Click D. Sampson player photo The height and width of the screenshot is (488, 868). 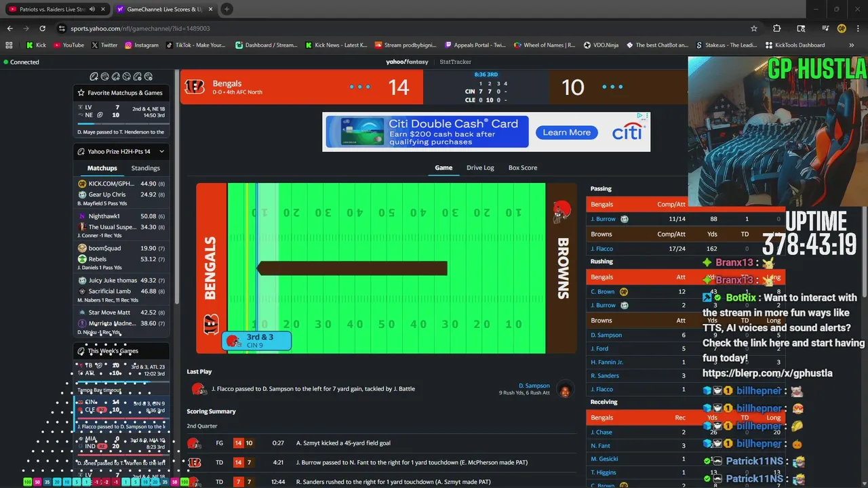(x=564, y=390)
